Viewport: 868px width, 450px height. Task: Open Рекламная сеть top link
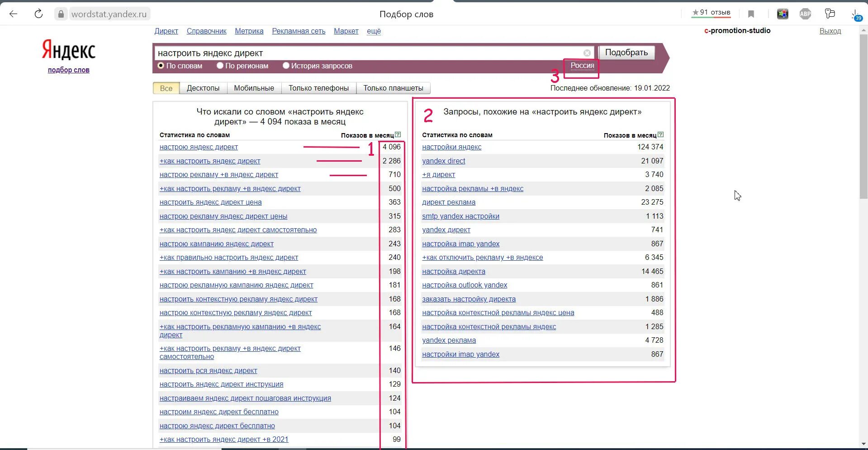tap(299, 31)
